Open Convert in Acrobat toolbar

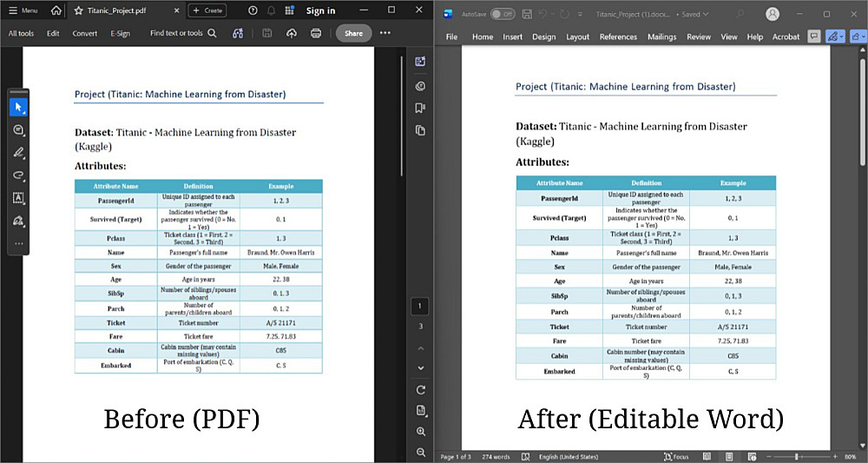85,33
